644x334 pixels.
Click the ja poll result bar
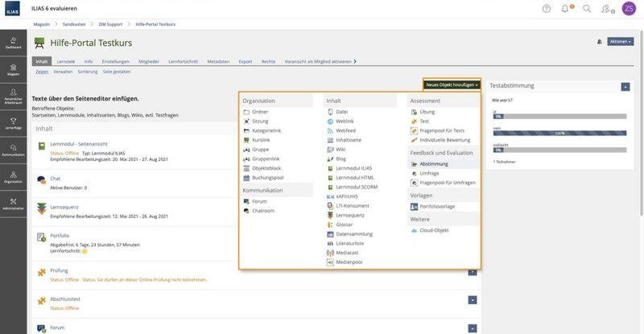pyautogui.click(x=559, y=116)
